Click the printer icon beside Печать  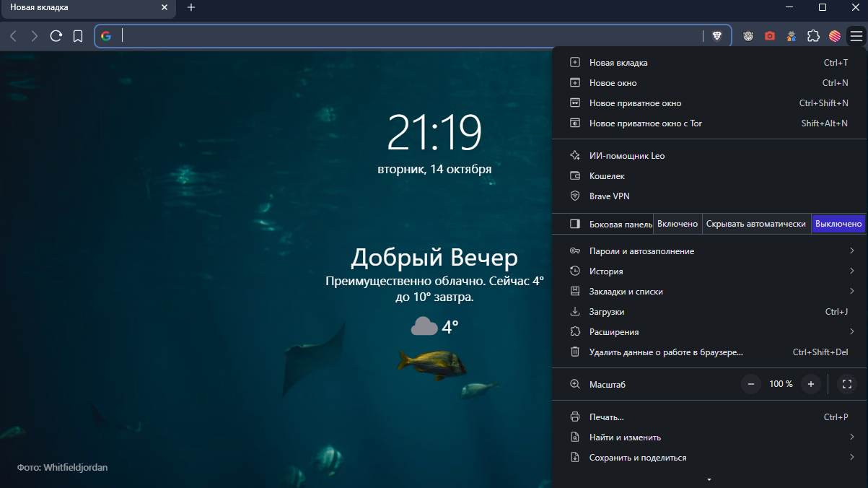coord(575,417)
